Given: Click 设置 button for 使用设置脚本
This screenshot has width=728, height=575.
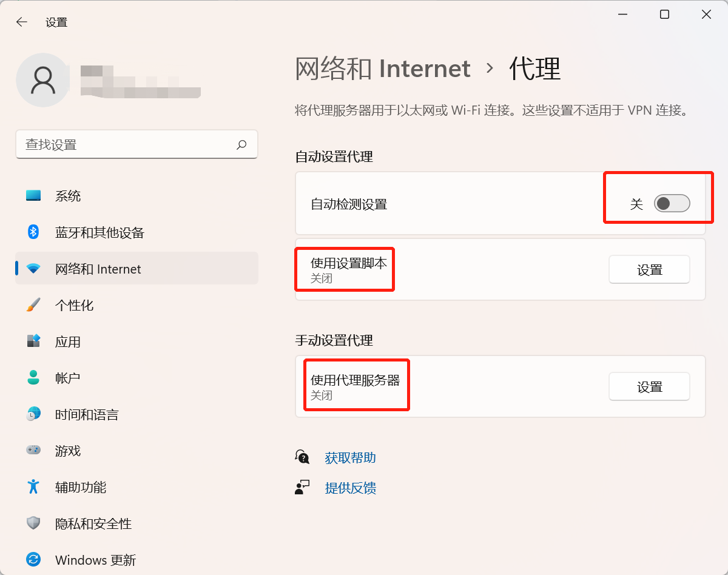Looking at the screenshot, I should 649,270.
